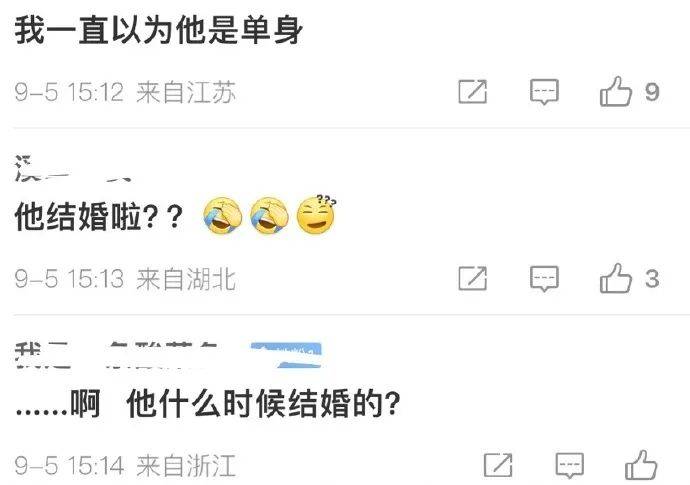
Task: Tap timestamp 9-5 15:13 来自湖北
Action: click(x=125, y=279)
